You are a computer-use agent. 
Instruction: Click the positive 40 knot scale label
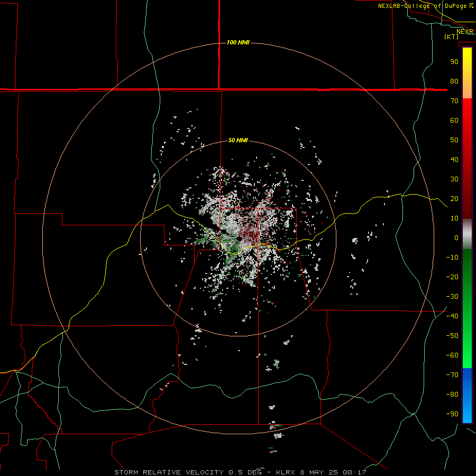point(454,159)
